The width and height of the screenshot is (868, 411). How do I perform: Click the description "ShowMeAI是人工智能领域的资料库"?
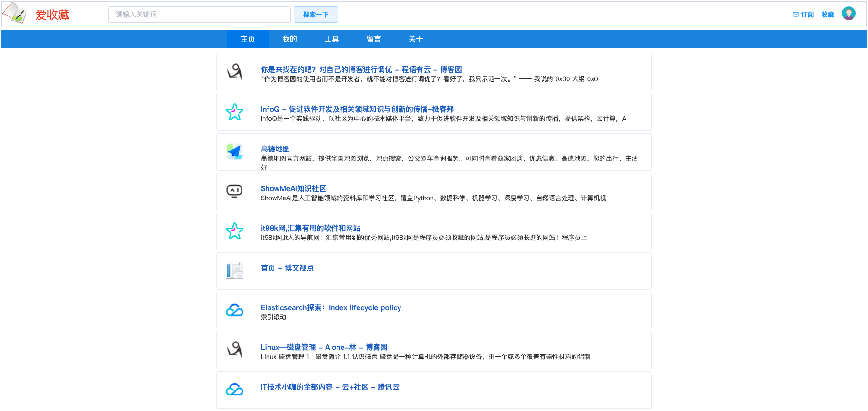[x=433, y=198]
